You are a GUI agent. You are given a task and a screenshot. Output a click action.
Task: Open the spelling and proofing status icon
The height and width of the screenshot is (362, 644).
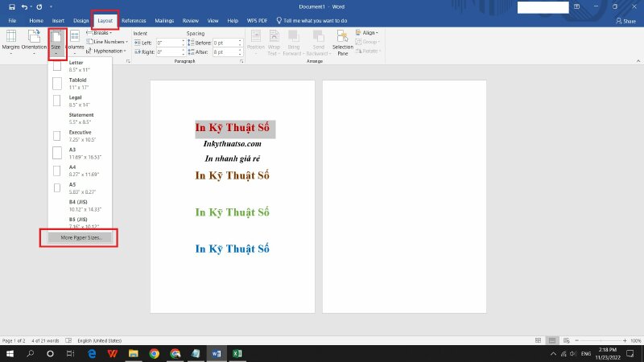pyautogui.click(x=68, y=340)
